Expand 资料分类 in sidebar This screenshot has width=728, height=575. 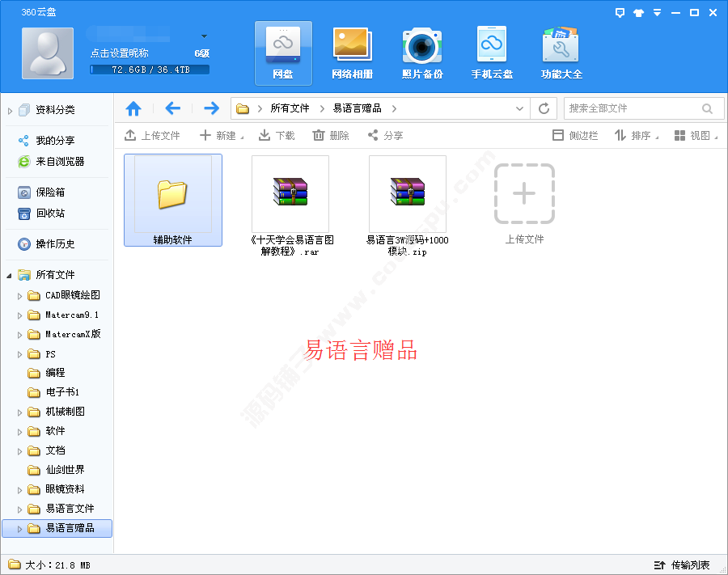(x=10, y=111)
